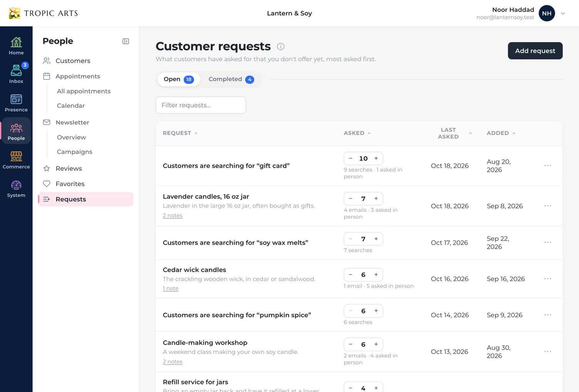This screenshot has height=392, width=579.
Task: Increase gift card asked count
Action: tap(376, 158)
